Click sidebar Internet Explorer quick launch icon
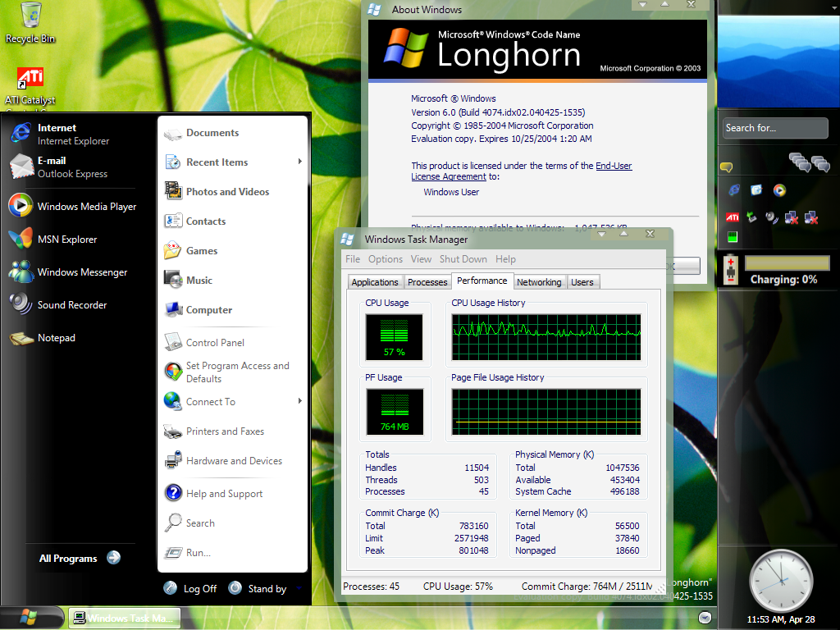Image resolution: width=840 pixels, height=630 pixels. (x=734, y=189)
